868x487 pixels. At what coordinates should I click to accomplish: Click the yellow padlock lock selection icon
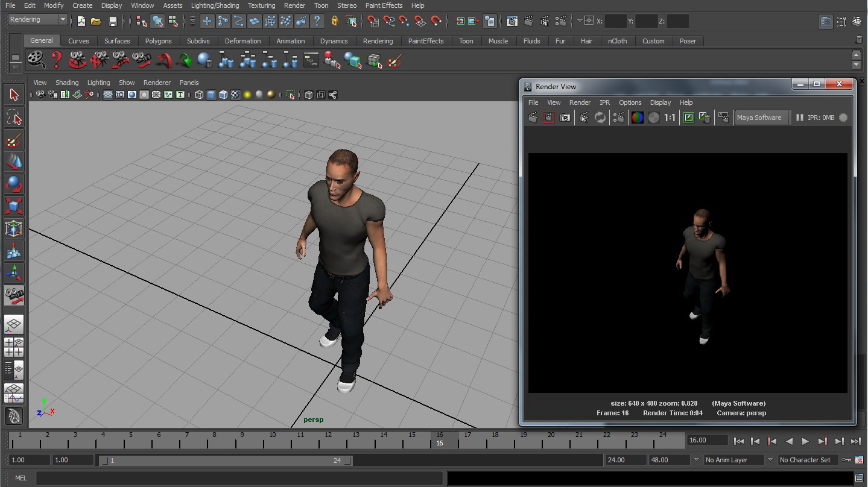[x=335, y=21]
